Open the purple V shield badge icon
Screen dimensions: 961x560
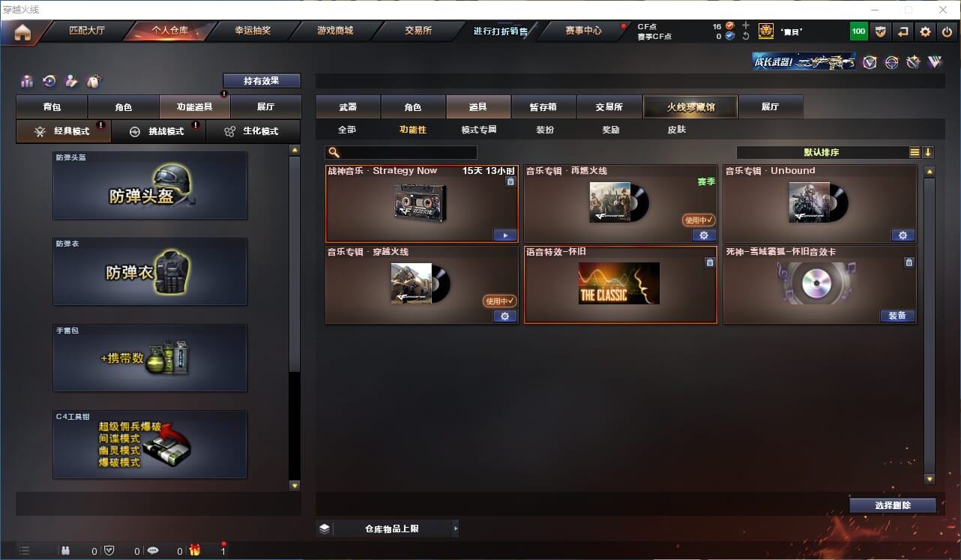point(870,62)
